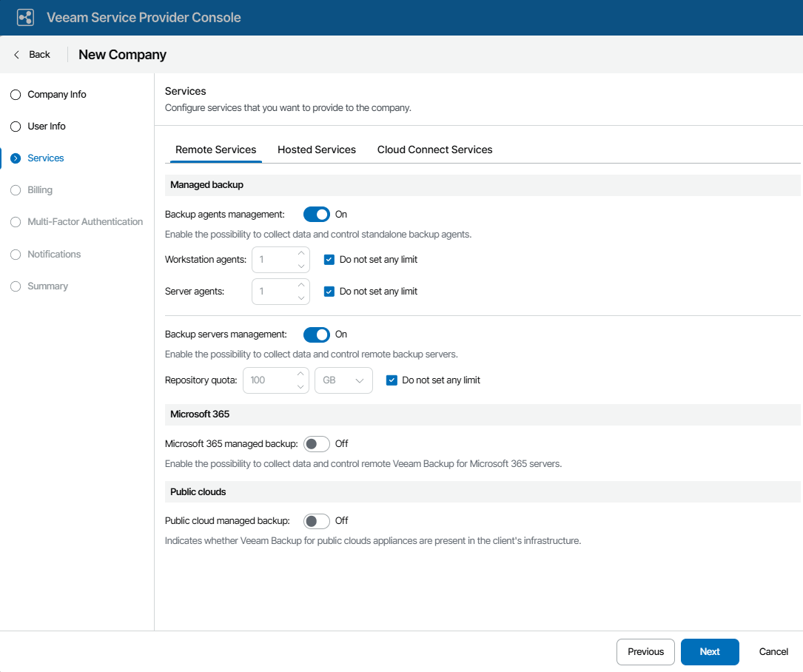Turn off Backup servers management toggle
This screenshot has width=803, height=672.
pos(317,335)
